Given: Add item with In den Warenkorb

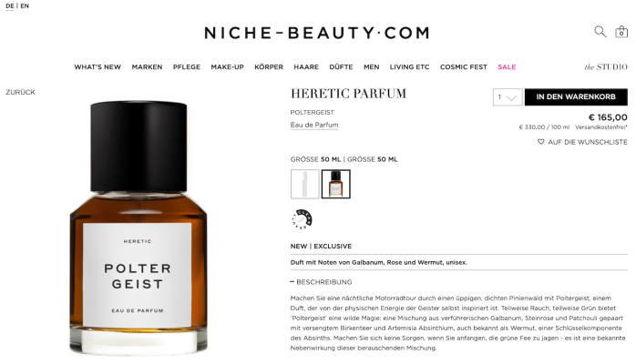Looking at the screenshot, I should [576, 97].
